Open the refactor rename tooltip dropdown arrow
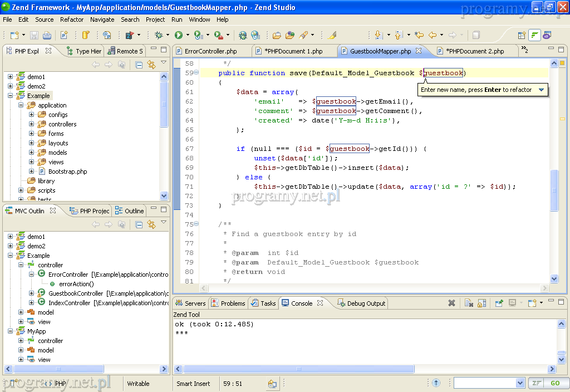 (x=541, y=90)
